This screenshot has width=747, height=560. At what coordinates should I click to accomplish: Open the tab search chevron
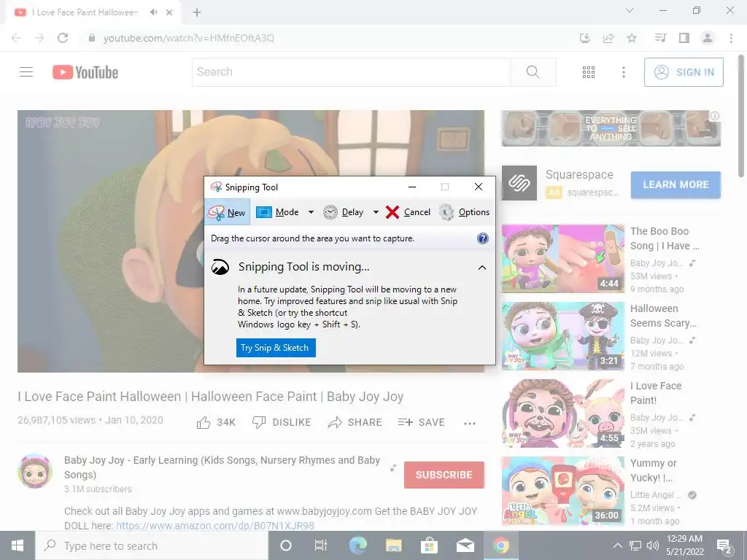[x=630, y=10]
